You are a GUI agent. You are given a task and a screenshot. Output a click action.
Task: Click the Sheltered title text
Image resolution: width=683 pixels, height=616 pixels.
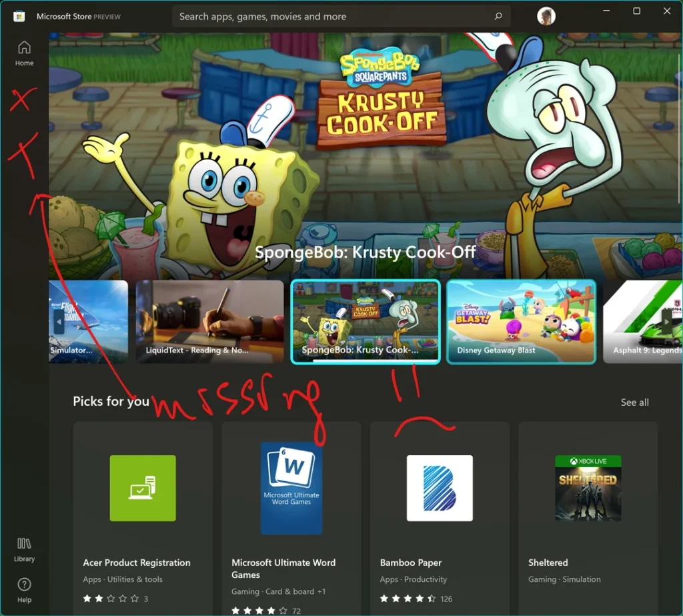(548, 563)
